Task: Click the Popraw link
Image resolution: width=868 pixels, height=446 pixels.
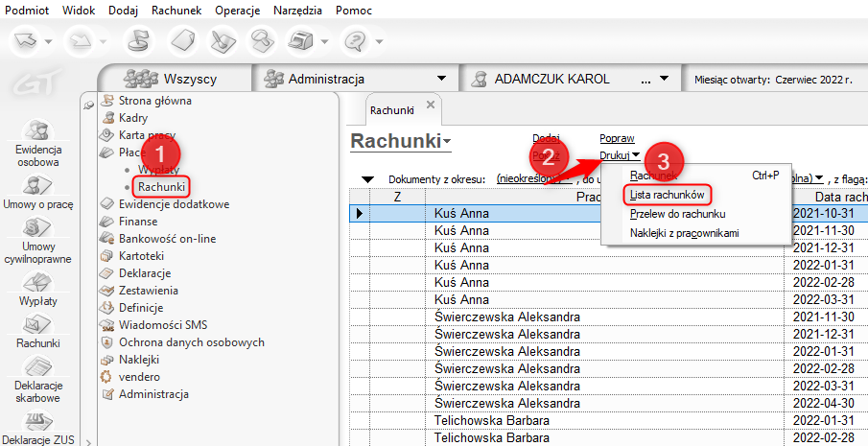Action: pos(617,138)
